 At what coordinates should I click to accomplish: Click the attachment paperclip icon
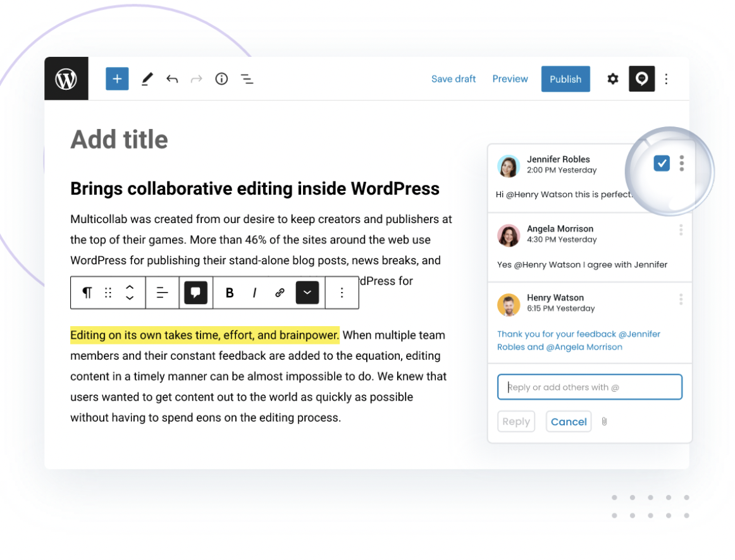[604, 422]
